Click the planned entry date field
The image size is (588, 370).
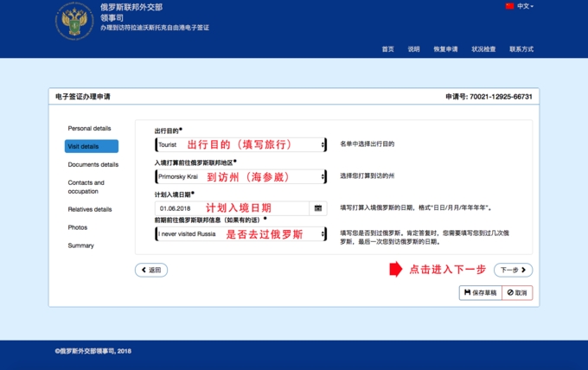(232, 208)
